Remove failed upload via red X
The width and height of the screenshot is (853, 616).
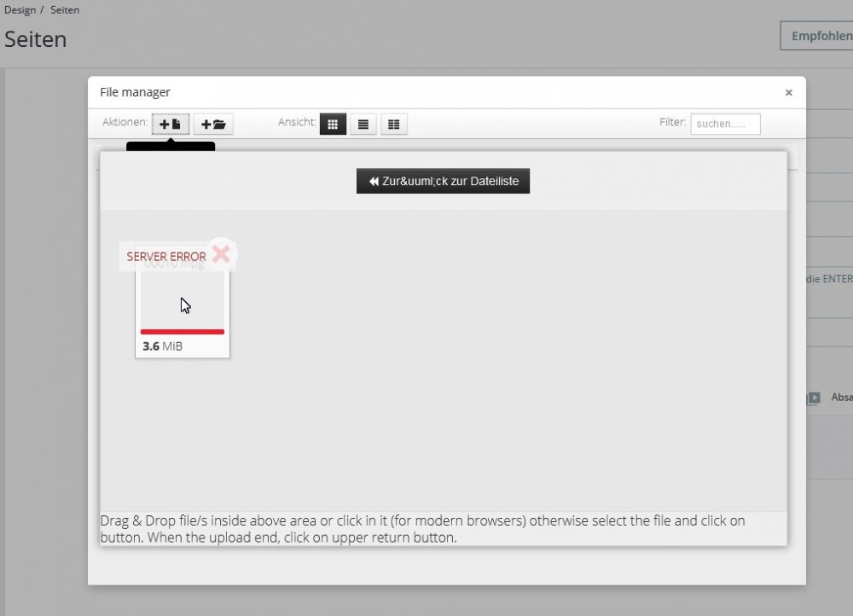coord(221,253)
